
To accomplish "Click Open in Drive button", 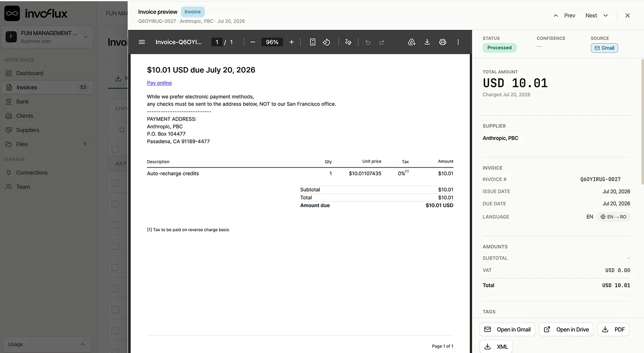I will (x=566, y=330).
